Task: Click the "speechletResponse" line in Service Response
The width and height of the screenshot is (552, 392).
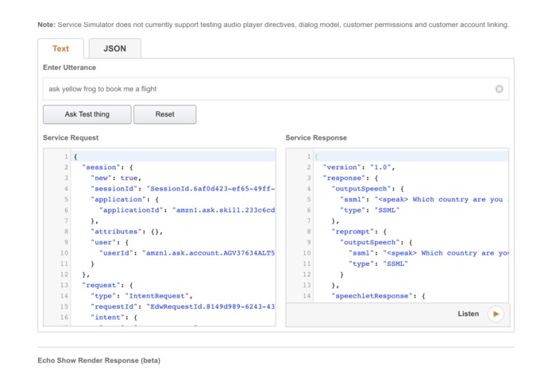Action: point(378,296)
